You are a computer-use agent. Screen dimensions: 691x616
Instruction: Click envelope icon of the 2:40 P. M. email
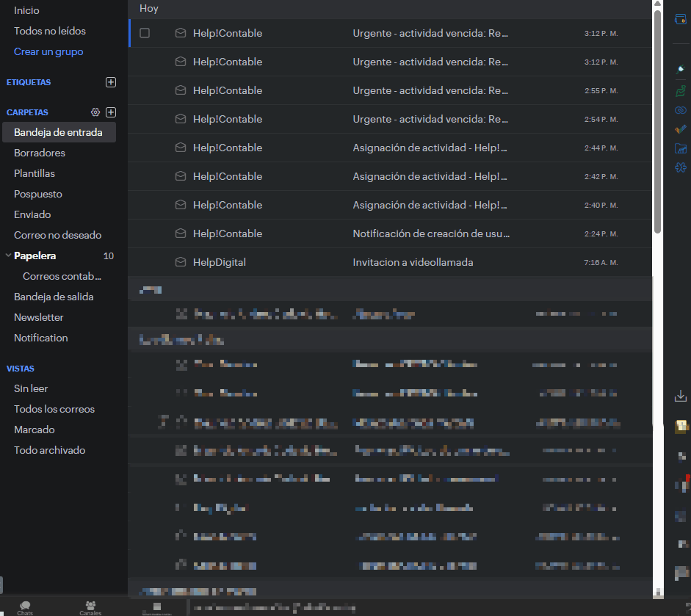pos(180,205)
